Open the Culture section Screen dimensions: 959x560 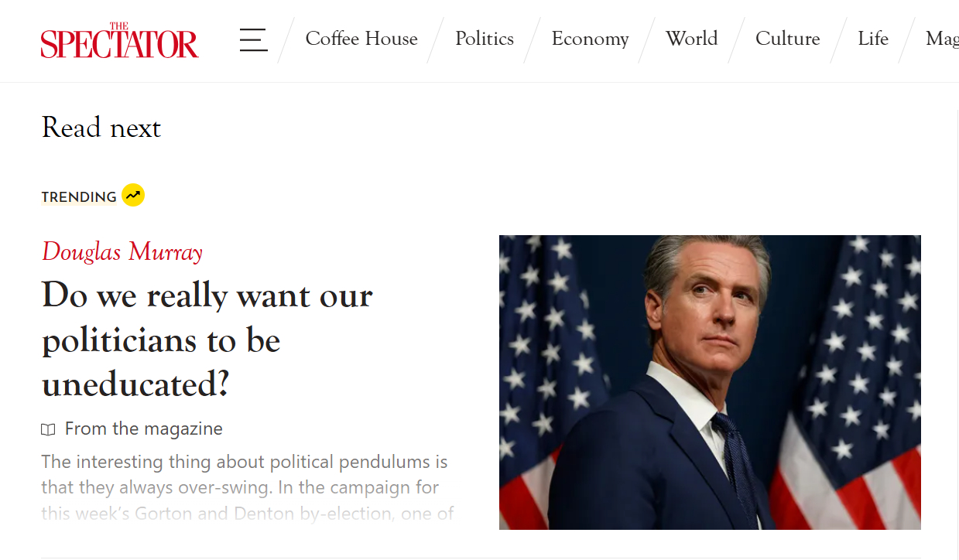tap(787, 39)
